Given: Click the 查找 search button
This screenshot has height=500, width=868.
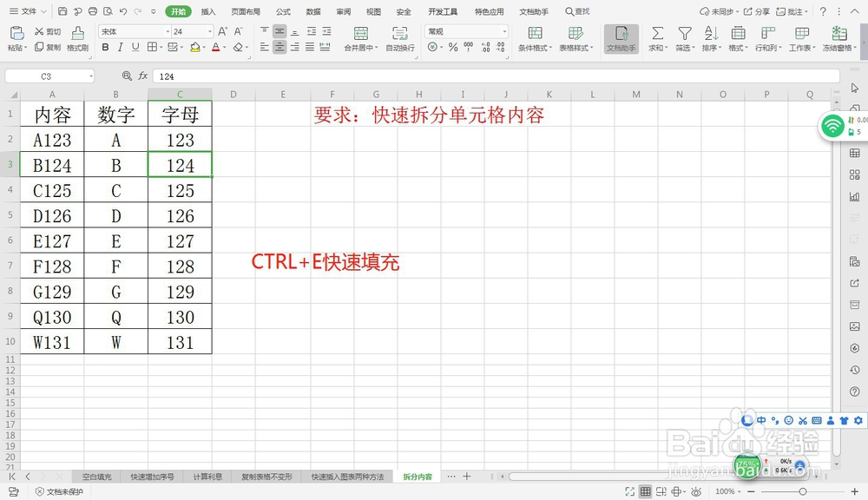Looking at the screenshot, I should point(577,11).
